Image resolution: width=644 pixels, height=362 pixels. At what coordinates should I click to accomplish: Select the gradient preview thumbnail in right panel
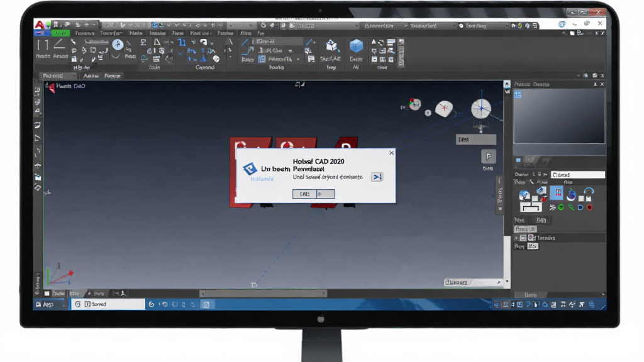point(559,116)
